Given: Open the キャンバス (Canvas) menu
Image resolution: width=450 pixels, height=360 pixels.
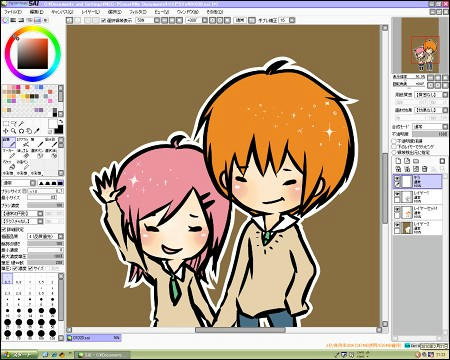Looking at the screenshot, I should point(62,12).
